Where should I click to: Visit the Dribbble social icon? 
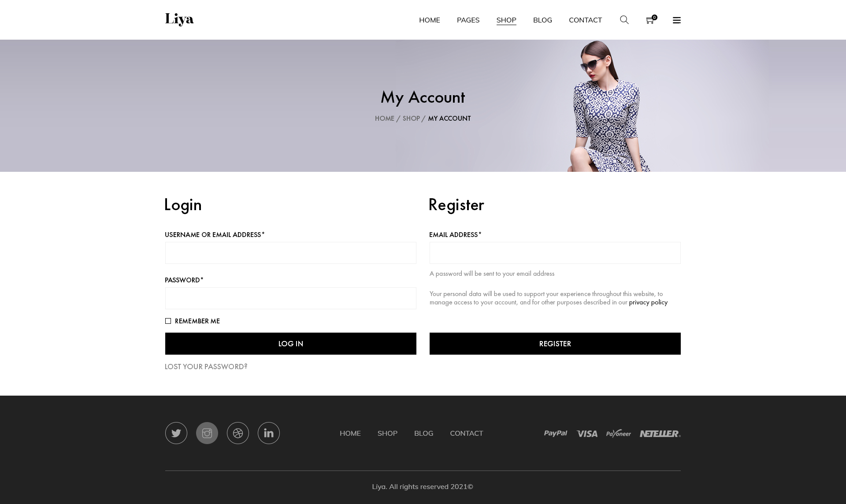[x=237, y=433]
